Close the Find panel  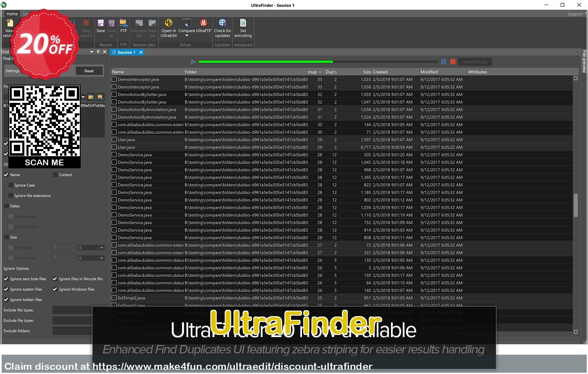click(105, 52)
